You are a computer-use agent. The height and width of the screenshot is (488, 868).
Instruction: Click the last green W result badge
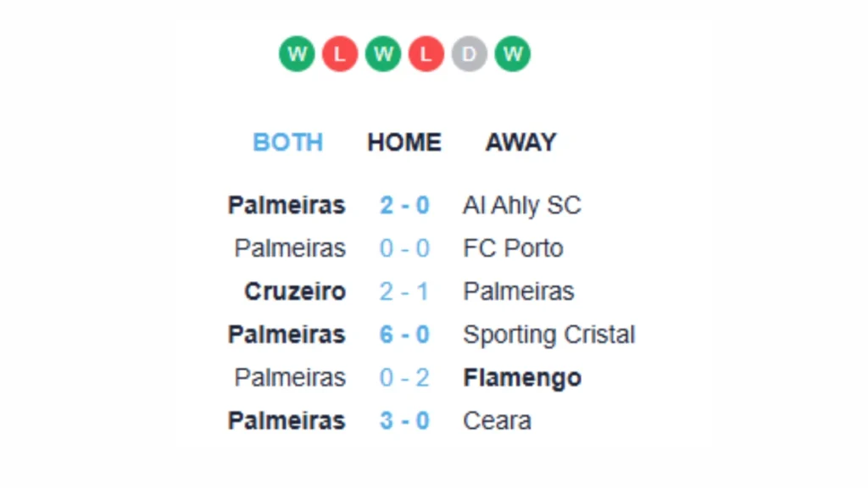coord(513,53)
